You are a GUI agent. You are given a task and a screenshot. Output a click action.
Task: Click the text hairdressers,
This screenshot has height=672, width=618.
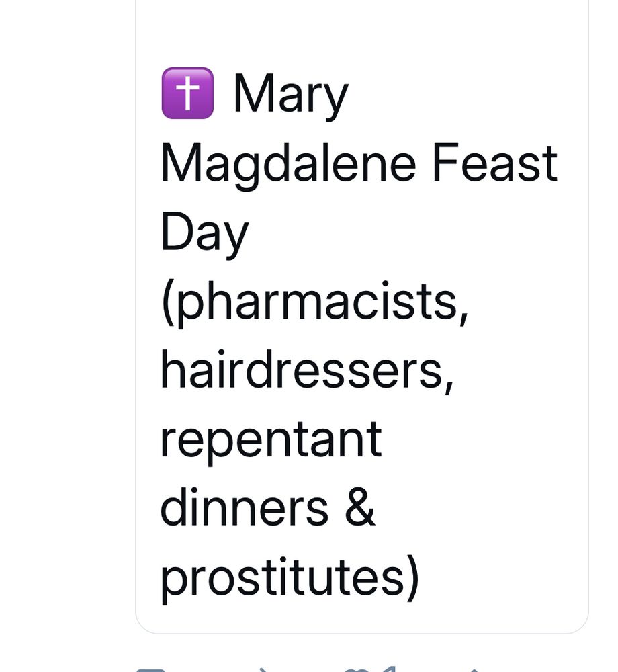306,371
